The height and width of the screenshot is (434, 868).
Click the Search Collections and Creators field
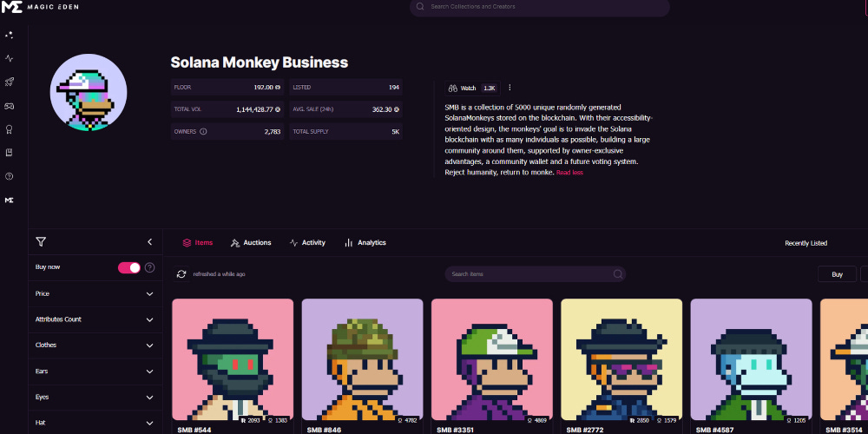tap(540, 7)
